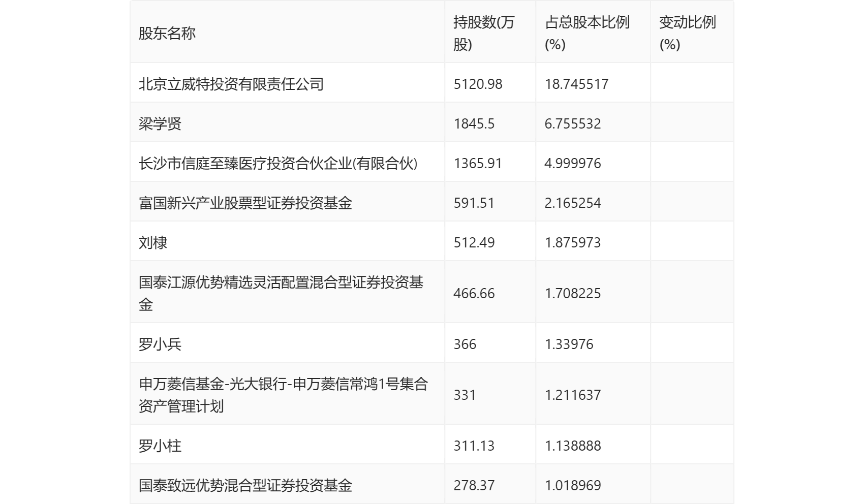The image size is (864, 504).
Task: Click the percentage 1.018969
Action: (x=573, y=485)
